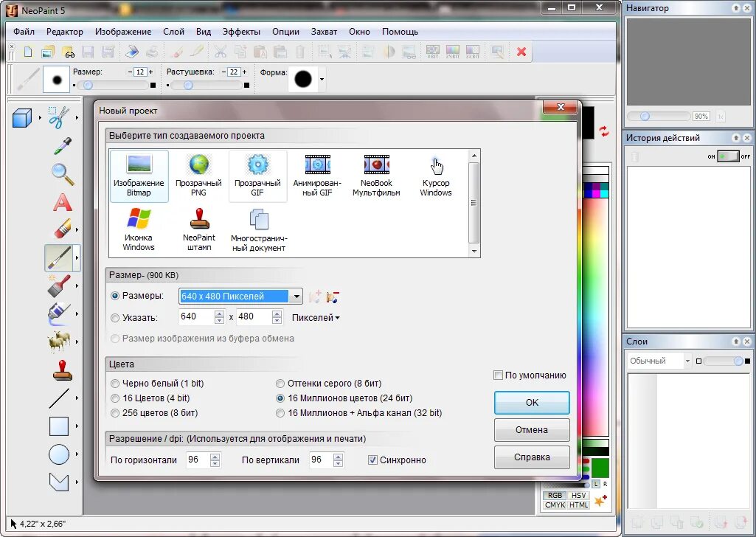Select the eyedropper color picker tool

point(63,146)
